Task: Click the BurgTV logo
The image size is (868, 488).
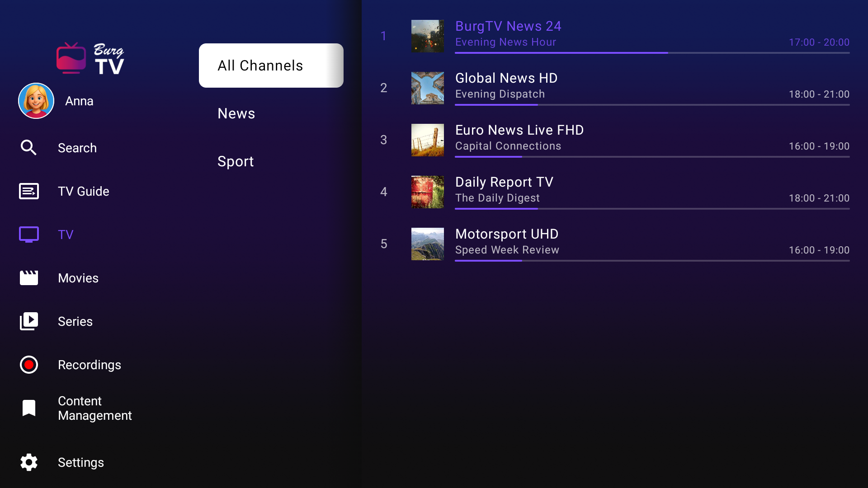Action: coord(90,57)
